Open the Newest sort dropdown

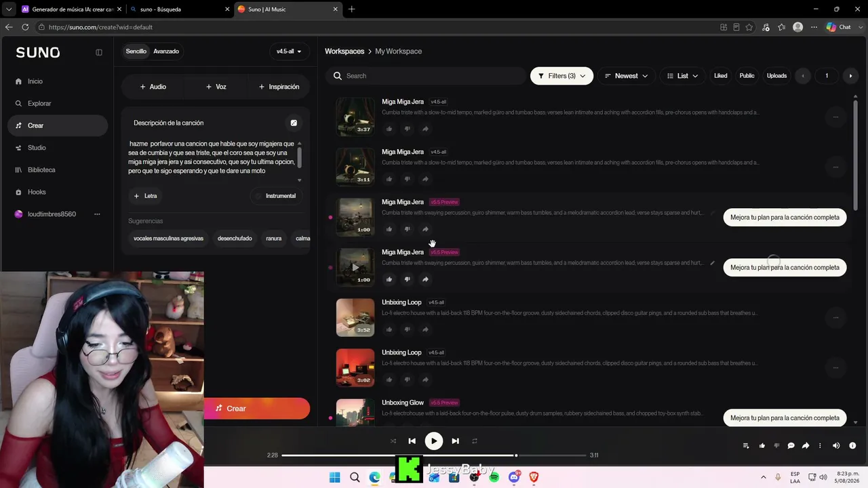[x=626, y=76]
